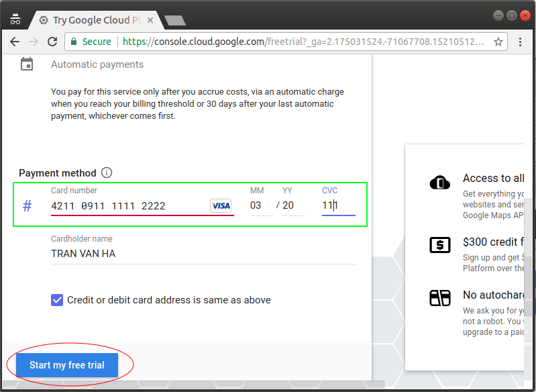Click the green Secure padlock icon
The width and height of the screenshot is (536, 392).
pyautogui.click(x=74, y=42)
